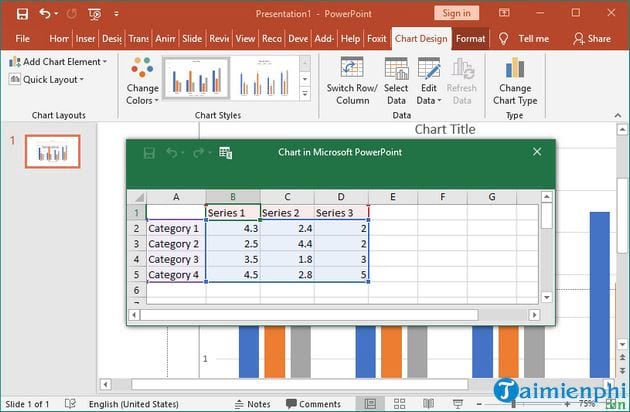The width and height of the screenshot is (630, 412).
Task: Save the presentation with the floppy disk icon
Action: coord(22,14)
